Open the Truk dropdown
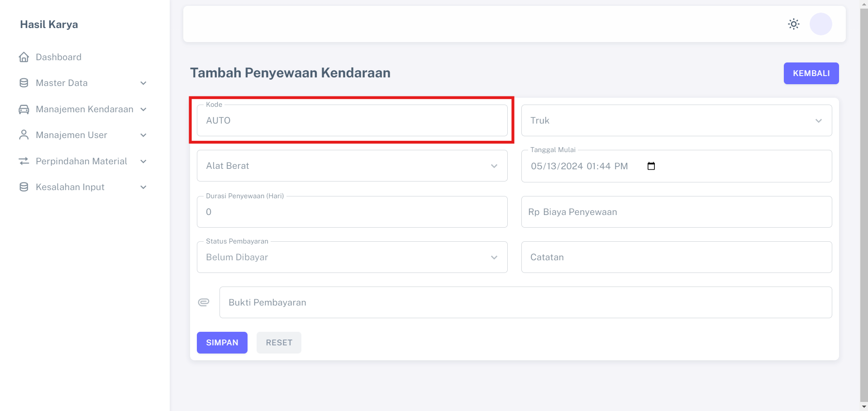 [x=676, y=120]
